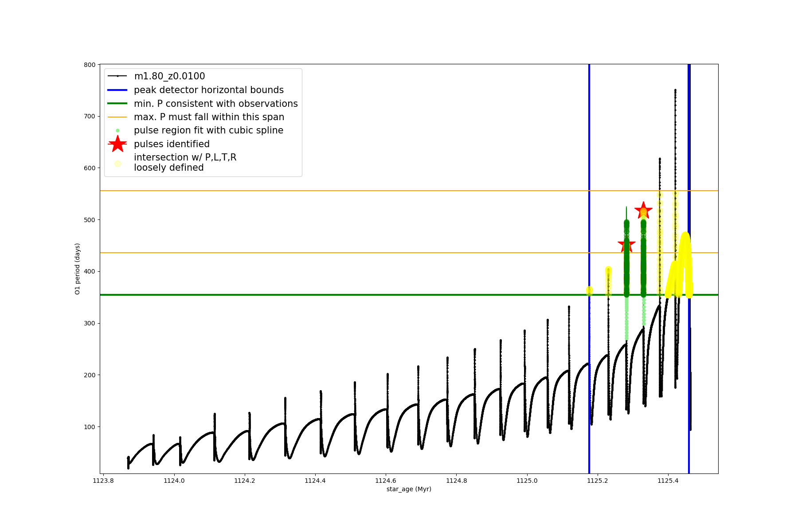Click the thick green line legend sample
798x532 pixels.
[117, 104]
